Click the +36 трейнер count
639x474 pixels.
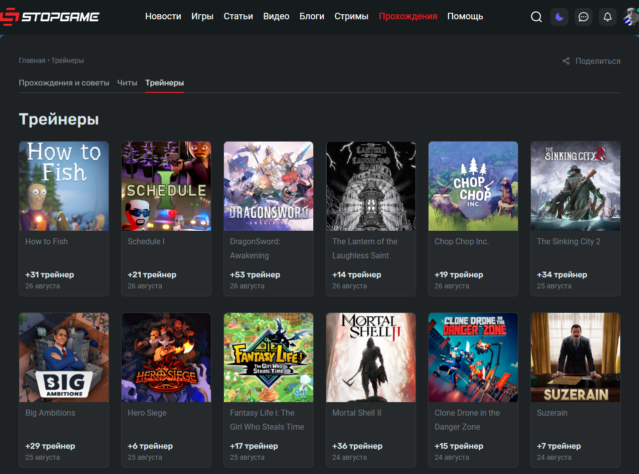(357, 446)
